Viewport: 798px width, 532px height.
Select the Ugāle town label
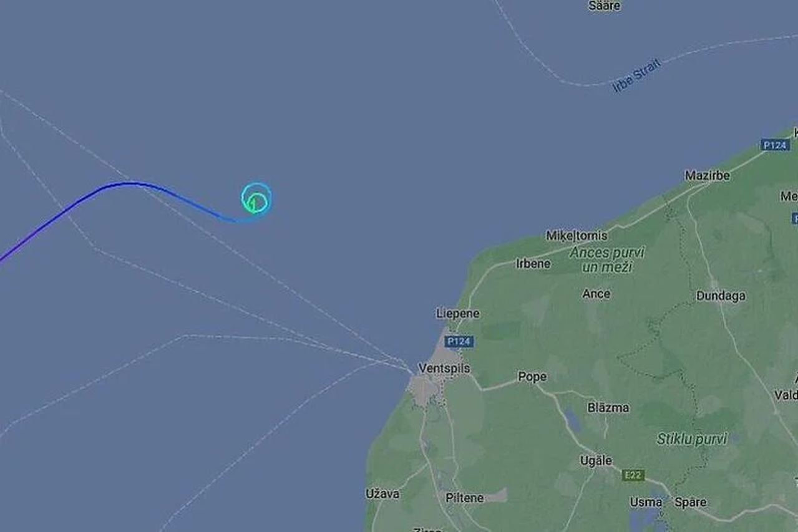[x=596, y=460]
